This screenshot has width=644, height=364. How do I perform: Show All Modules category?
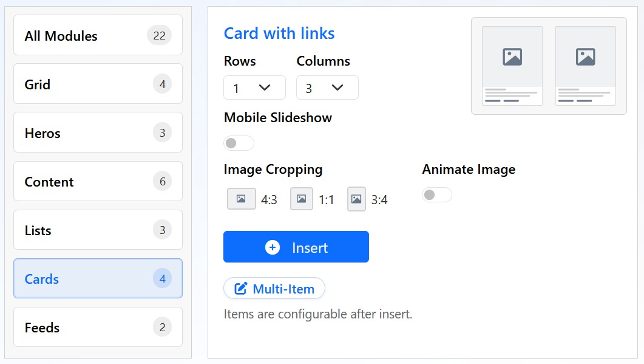pos(98,35)
